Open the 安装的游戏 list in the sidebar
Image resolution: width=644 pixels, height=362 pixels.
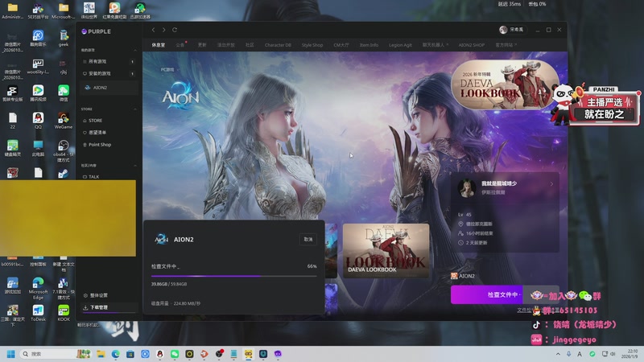tap(109, 74)
